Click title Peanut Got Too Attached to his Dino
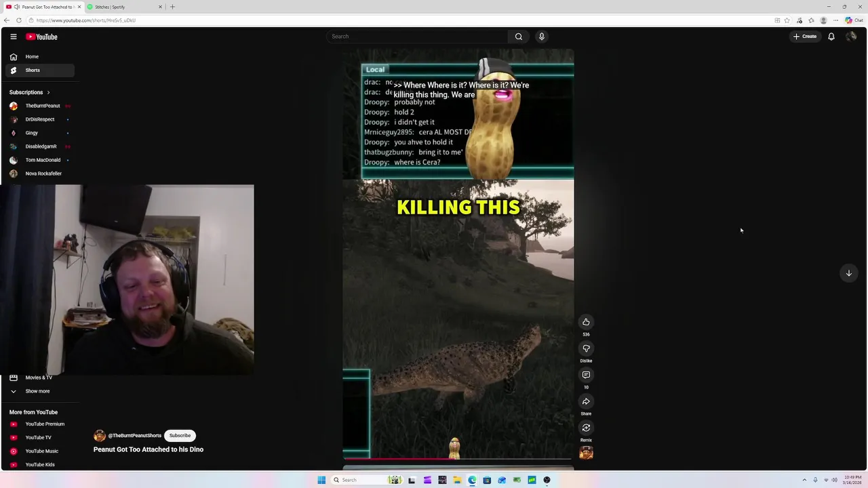 point(149,449)
